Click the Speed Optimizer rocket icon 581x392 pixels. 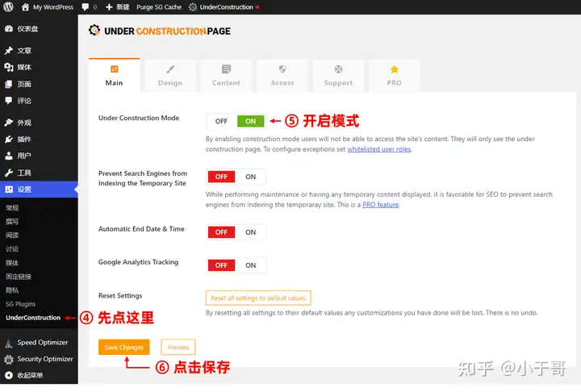[x=9, y=343]
